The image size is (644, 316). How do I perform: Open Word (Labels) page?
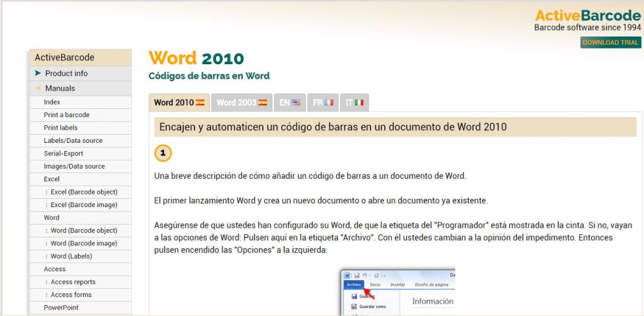[x=80, y=256]
